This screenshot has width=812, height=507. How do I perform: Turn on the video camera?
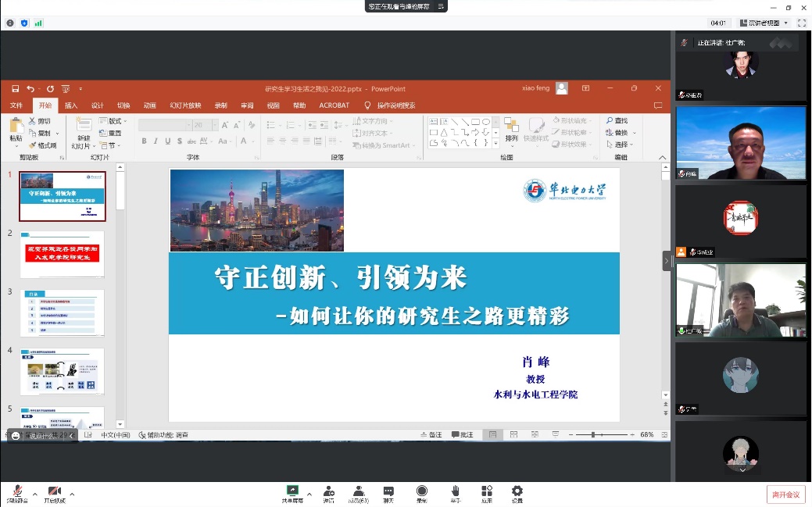pos(54,492)
